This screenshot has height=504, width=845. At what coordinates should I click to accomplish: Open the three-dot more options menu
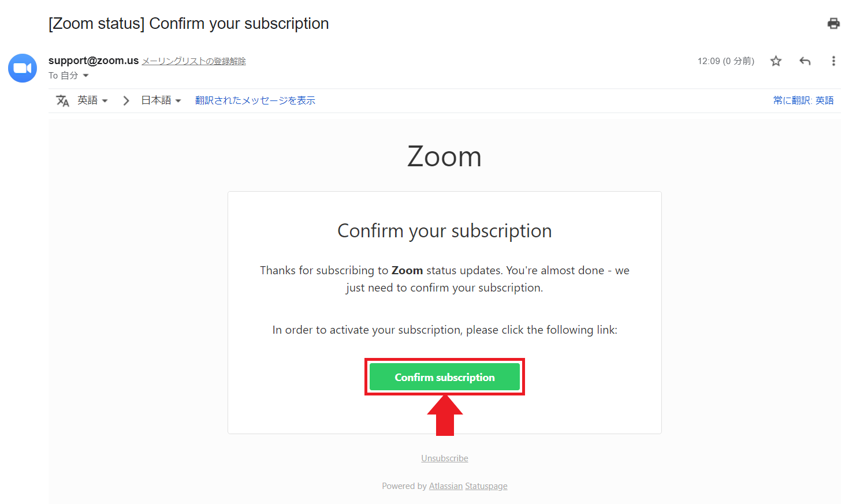833,61
